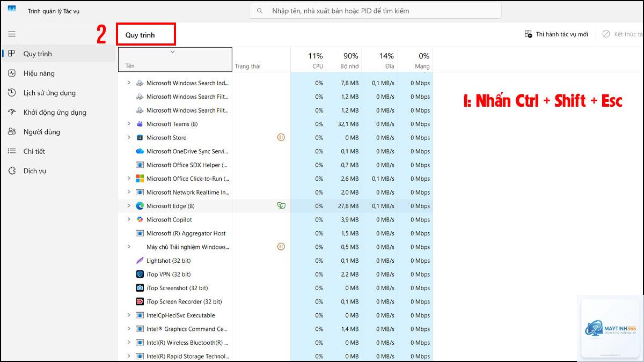Sort by the Tên column header
The image size is (644, 362).
(175, 60)
